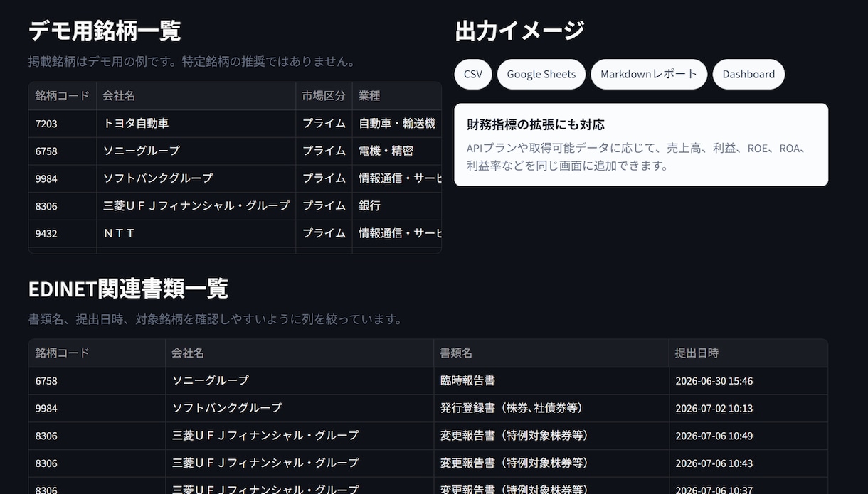Screen dimensions: 868x494
Task: Click the 市場区分 column header
Action: [324, 95]
